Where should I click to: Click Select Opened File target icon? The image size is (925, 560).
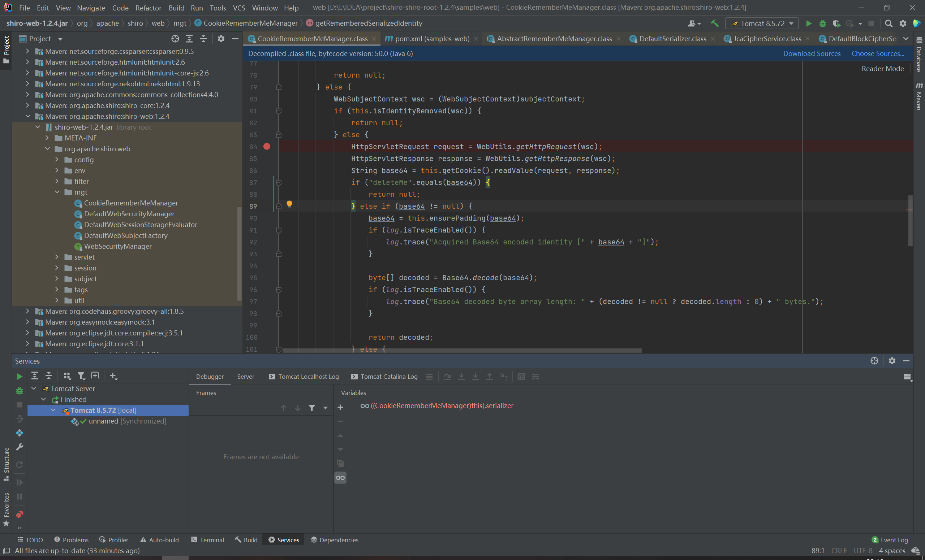pyautogui.click(x=175, y=39)
